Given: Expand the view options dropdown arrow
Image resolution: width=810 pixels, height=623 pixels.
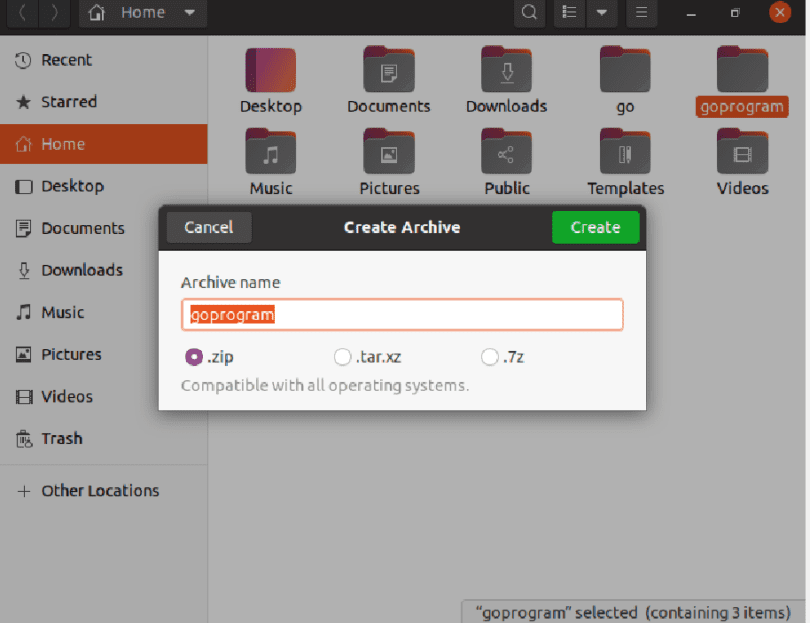Looking at the screenshot, I should [601, 13].
